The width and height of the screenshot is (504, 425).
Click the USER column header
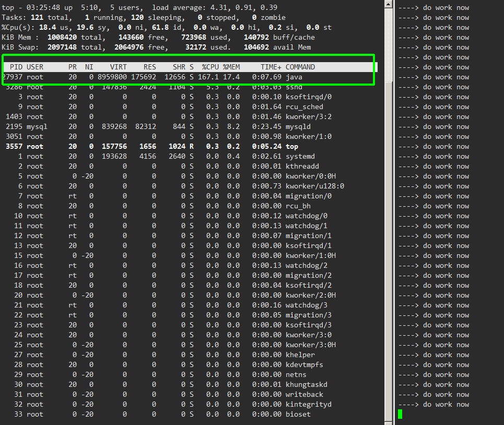pos(34,67)
